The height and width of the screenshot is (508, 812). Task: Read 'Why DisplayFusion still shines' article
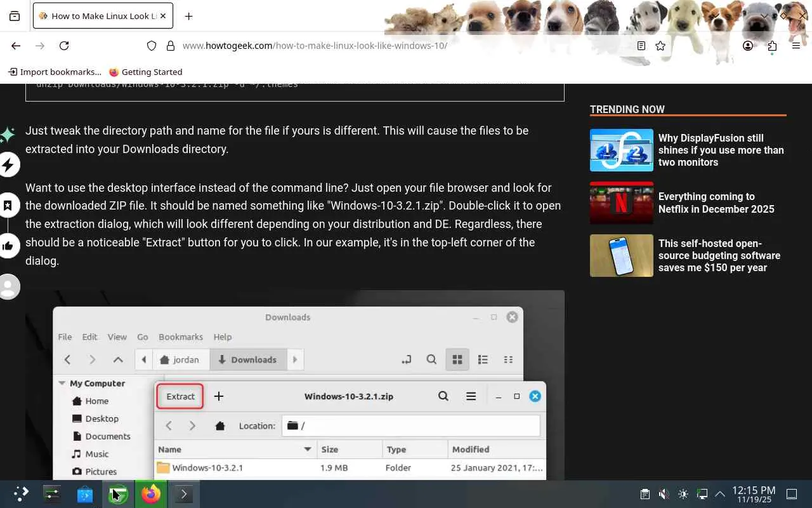tap(721, 150)
